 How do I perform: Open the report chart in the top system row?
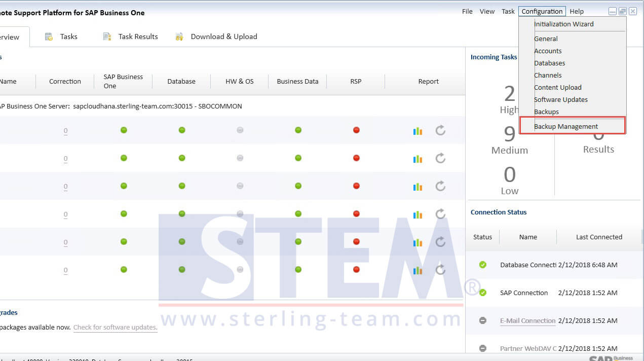[x=418, y=131]
